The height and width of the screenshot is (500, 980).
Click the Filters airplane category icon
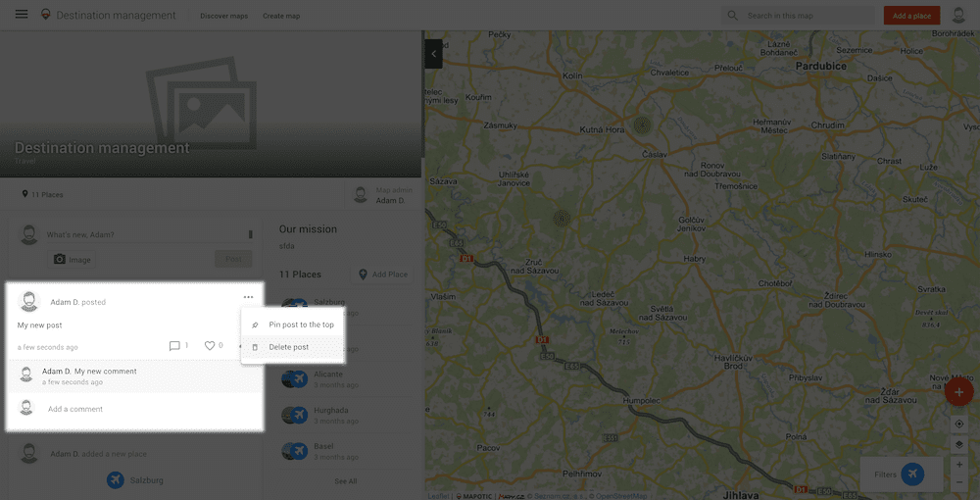point(913,475)
